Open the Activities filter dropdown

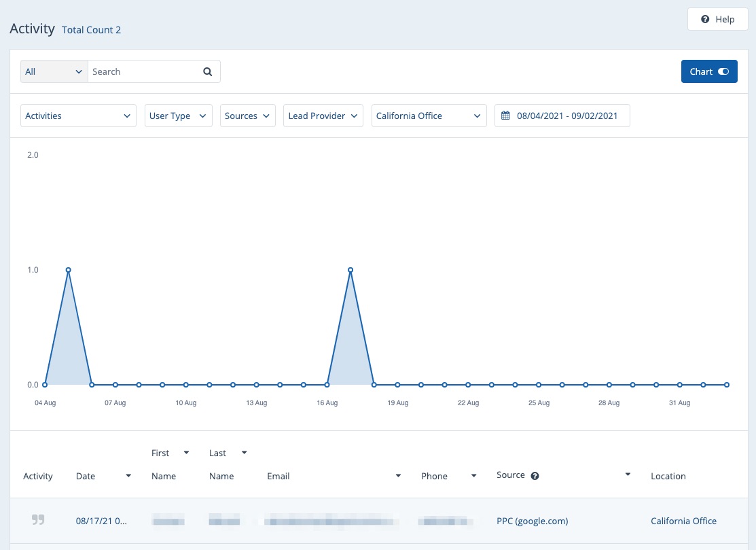[78, 116]
